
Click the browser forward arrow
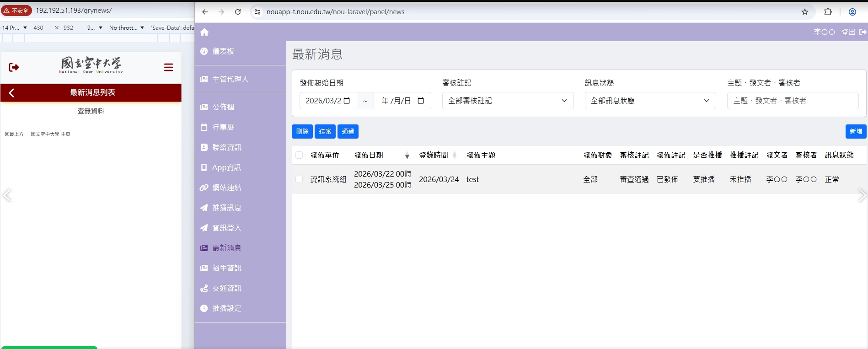pos(221,12)
